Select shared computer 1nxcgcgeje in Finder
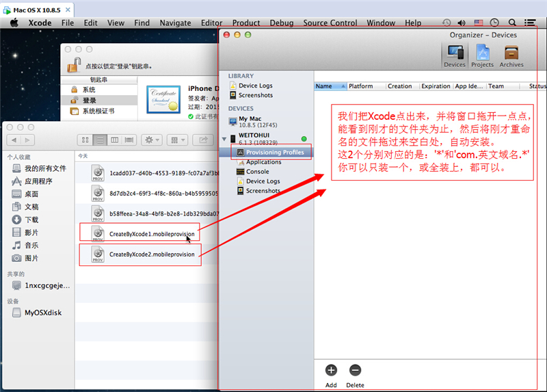547x392 pixels. click(41, 285)
